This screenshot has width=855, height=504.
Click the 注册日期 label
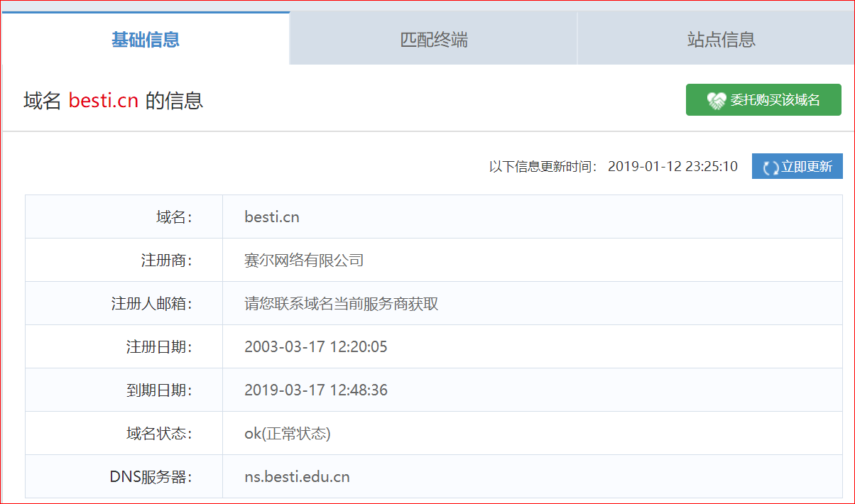point(159,347)
